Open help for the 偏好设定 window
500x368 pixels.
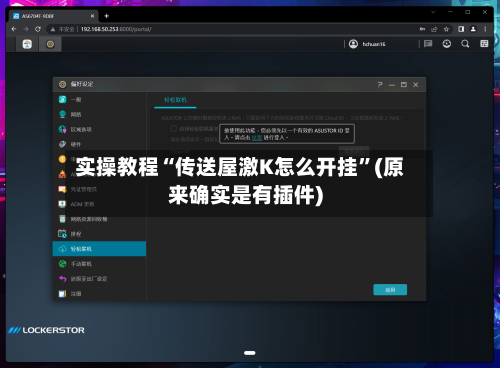[380, 85]
